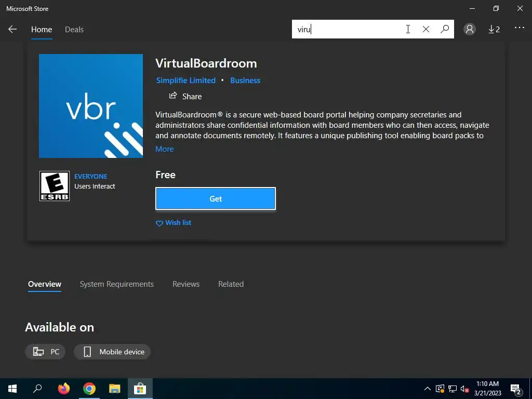
Task: Open the Business category link
Action: (245, 81)
